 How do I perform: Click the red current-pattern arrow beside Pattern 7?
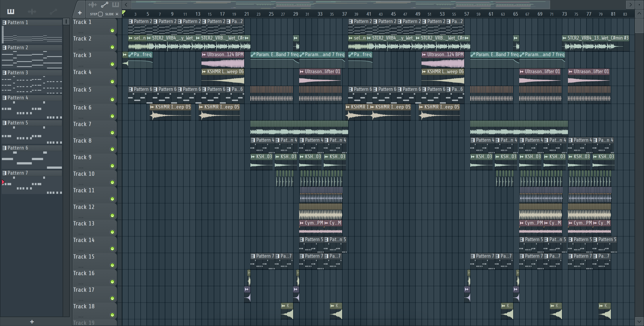tap(2, 182)
